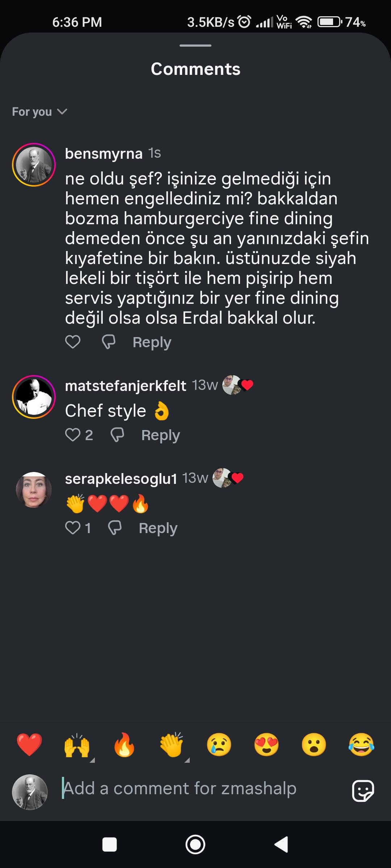The height and width of the screenshot is (868, 391).
Task: Like the bensmyrna comment
Action: [x=73, y=342]
